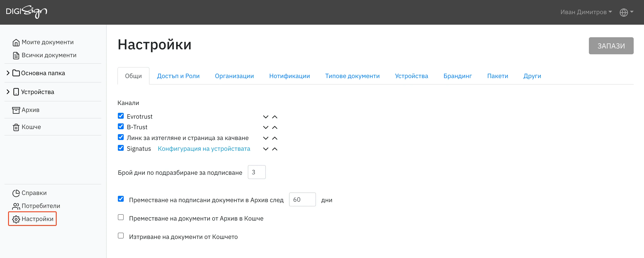644x258 pixels.
Task: Click the Кошче trash icon
Action: point(16,127)
